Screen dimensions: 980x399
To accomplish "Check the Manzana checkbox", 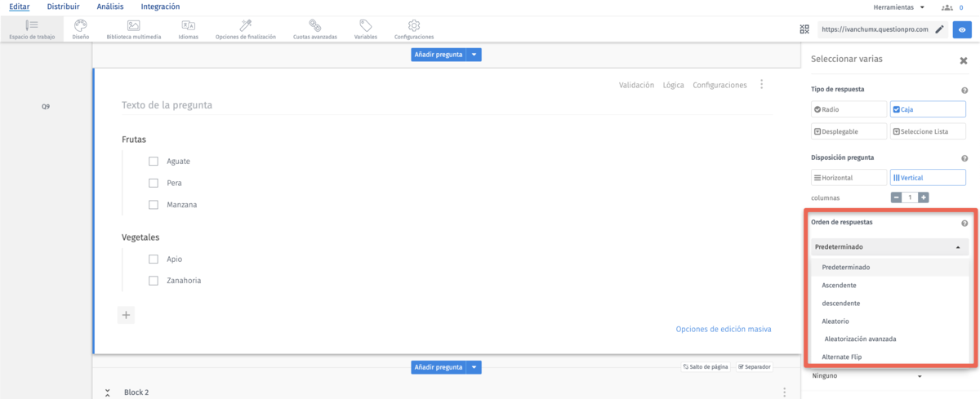I will [x=154, y=205].
